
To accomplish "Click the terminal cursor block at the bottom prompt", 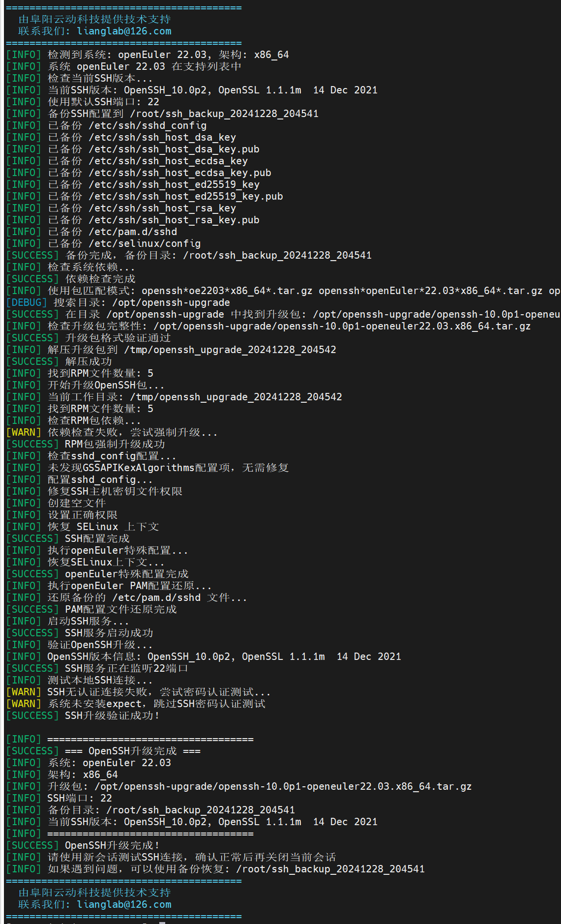I will 162,923.
